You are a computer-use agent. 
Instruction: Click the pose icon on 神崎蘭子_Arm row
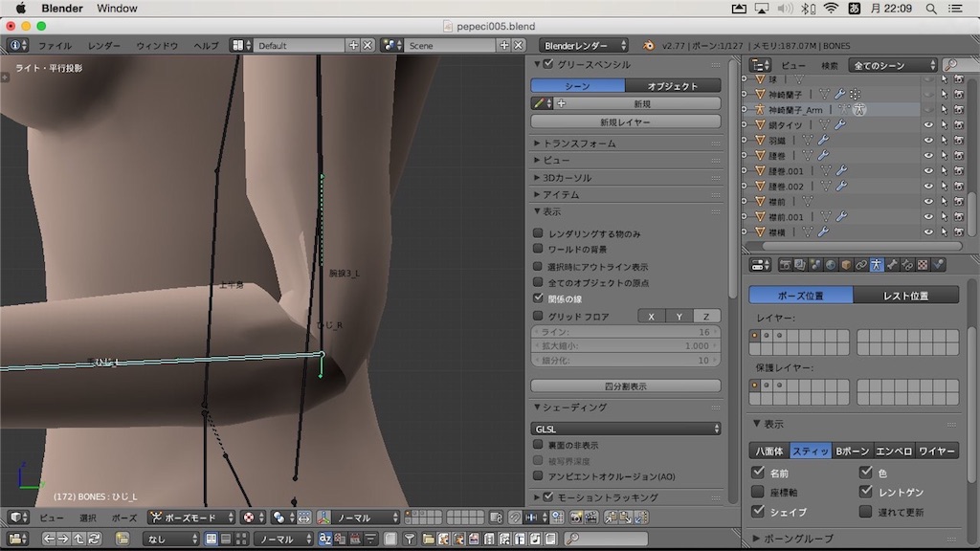860,109
